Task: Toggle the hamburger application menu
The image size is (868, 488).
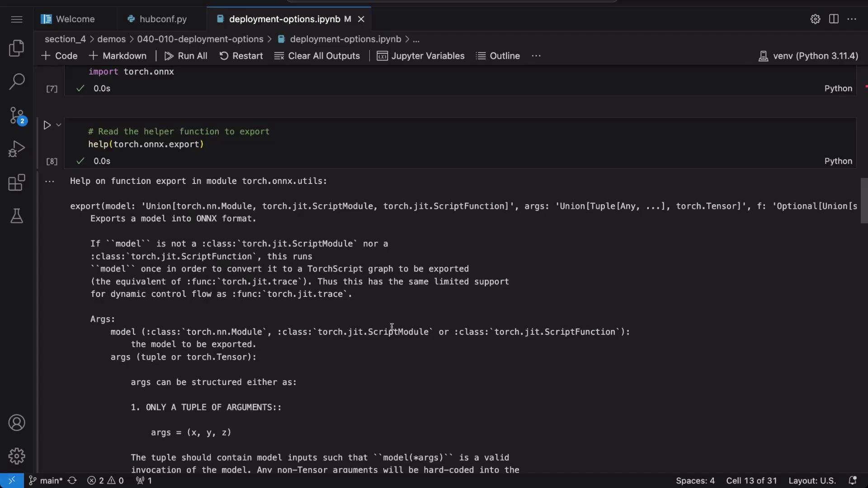Action: 17,19
